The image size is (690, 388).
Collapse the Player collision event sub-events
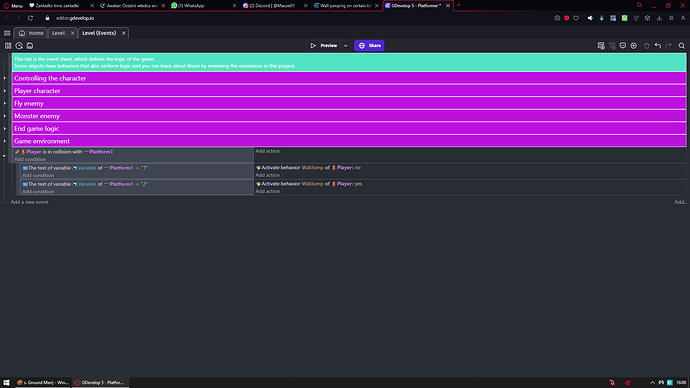pyautogui.click(x=4, y=156)
